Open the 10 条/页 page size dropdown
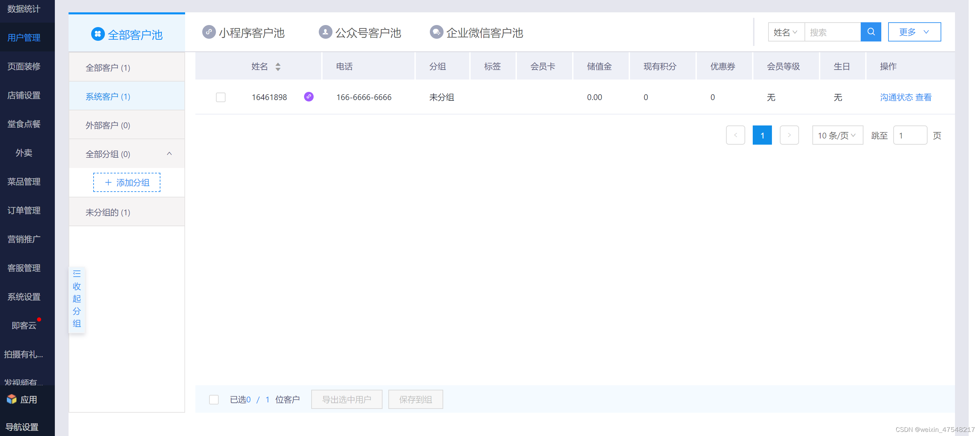Screen dimensions: 980x436 tap(837, 135)
